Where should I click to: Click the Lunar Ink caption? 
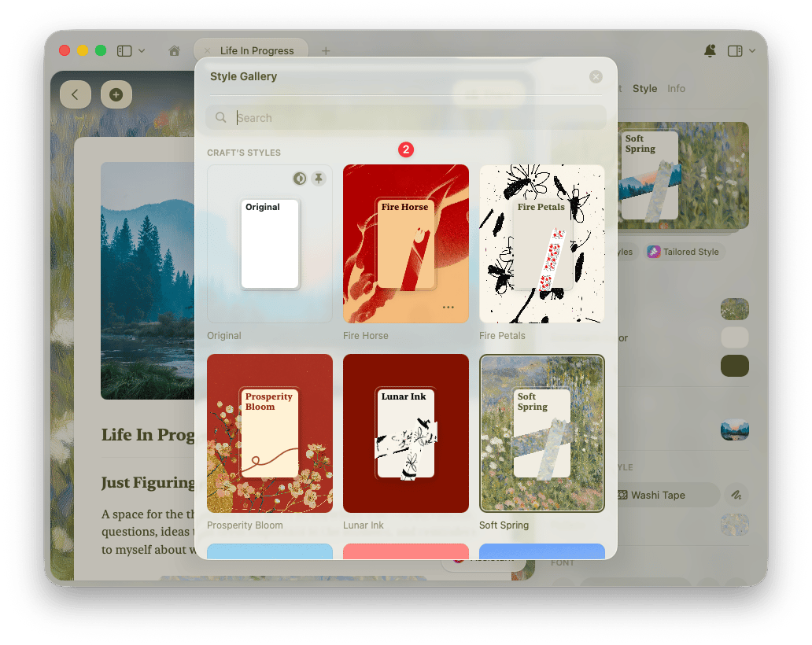pyautogui.click(x=364, y=525)
